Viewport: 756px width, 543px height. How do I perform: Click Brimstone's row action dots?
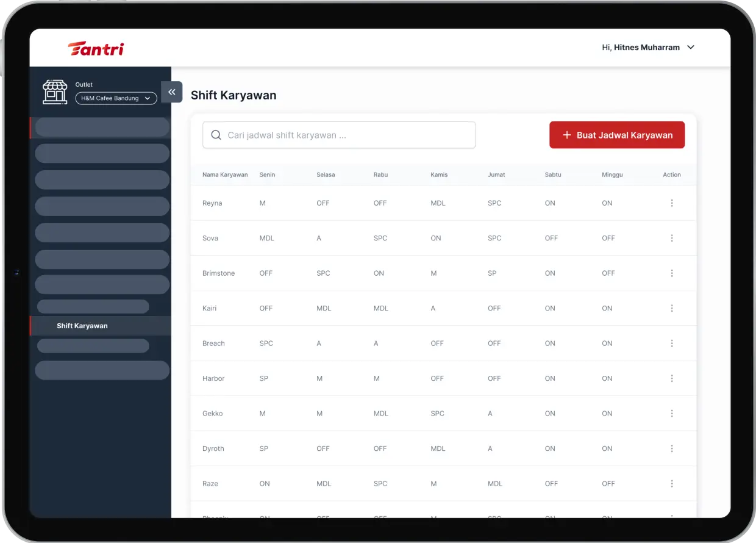671,273
